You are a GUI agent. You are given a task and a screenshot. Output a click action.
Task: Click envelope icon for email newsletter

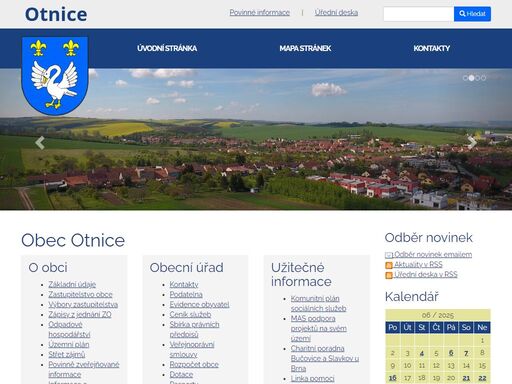[389, 255]
